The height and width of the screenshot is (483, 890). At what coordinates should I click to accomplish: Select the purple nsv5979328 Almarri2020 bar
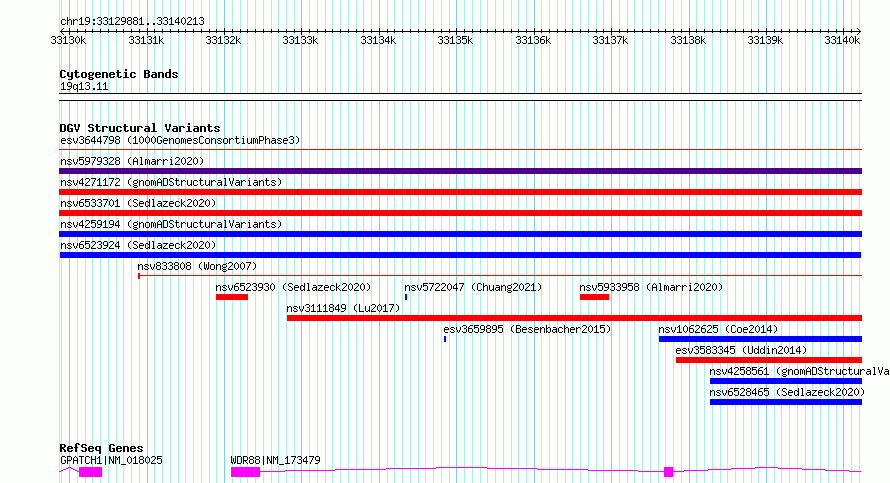[x=460, y=171]
